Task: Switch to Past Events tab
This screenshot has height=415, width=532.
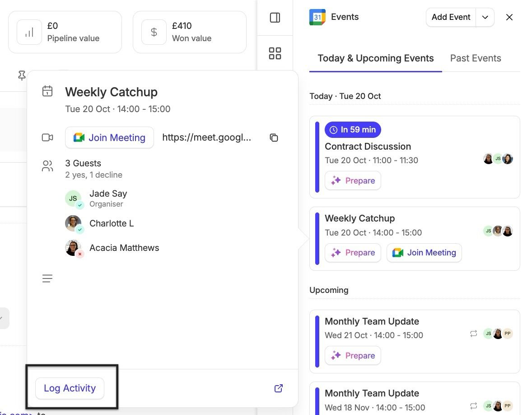Action: pyautogui.click(x=476, y=58)
